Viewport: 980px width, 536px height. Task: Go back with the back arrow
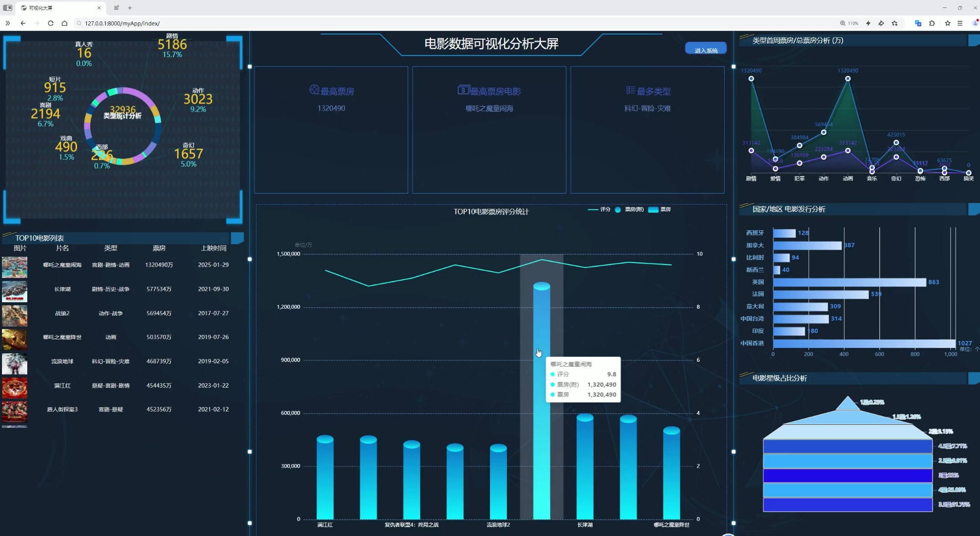coord(23,23)
